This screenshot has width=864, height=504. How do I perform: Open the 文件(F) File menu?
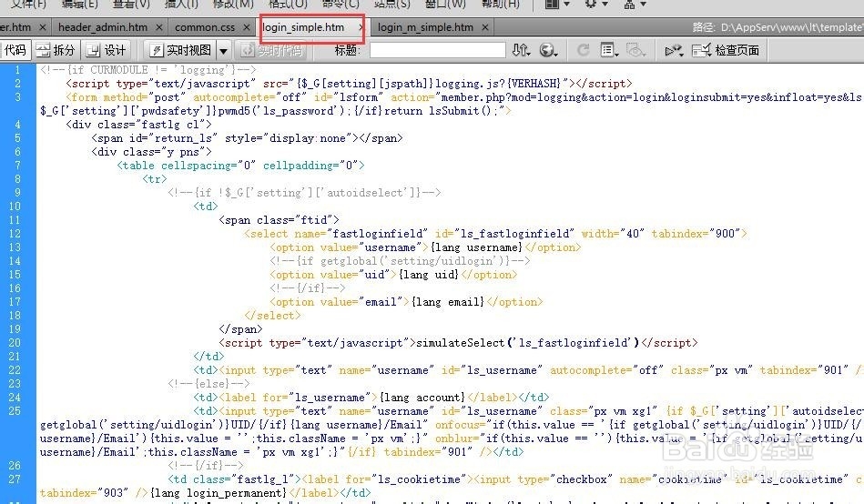tap(28, 4)
